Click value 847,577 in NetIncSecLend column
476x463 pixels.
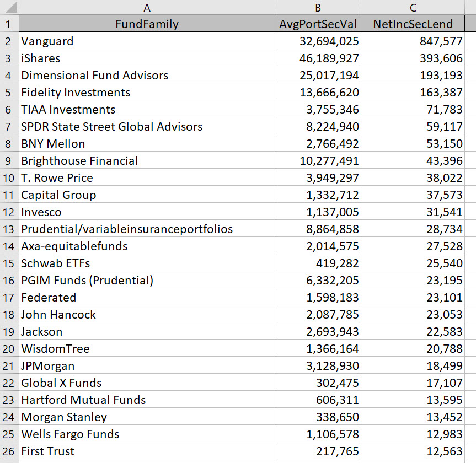tap(413, 41)
